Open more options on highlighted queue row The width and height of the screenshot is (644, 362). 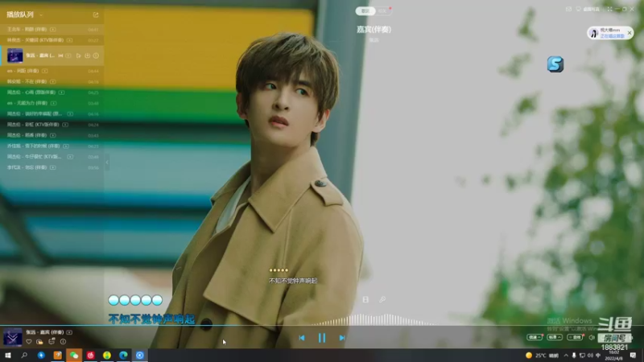(96, 56)
